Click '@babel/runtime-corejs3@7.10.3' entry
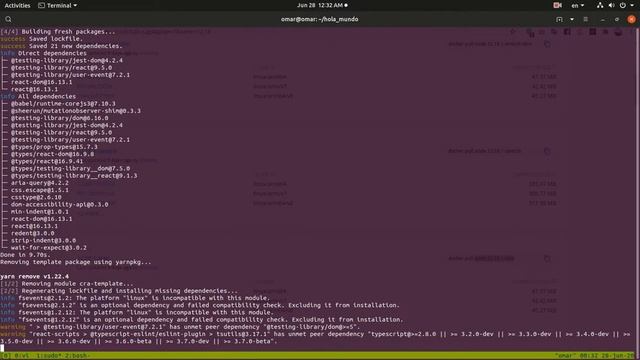 63,104
